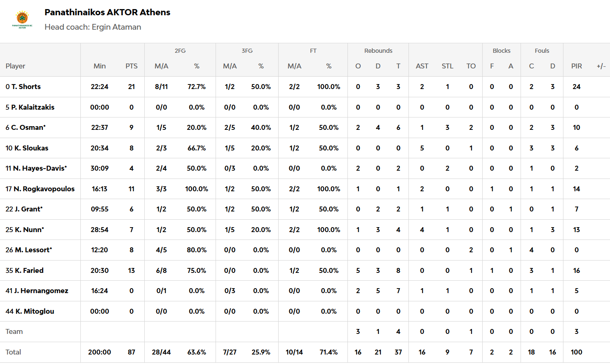
Task: Click the TO column header
Action: click(x=471, y=66)
